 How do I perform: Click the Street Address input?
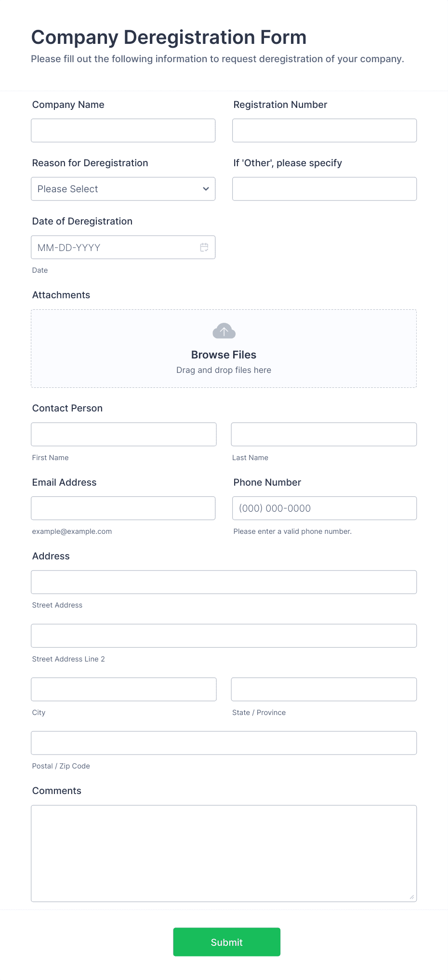224,582
